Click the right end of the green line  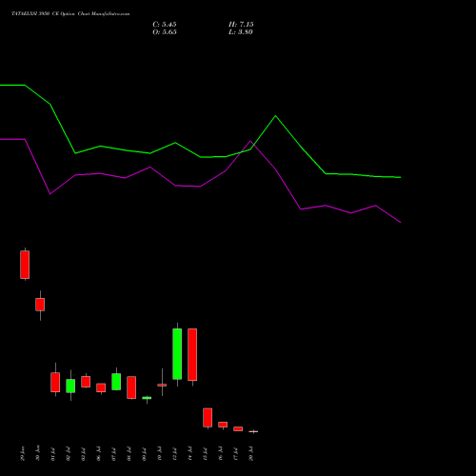tap(401, 177)
